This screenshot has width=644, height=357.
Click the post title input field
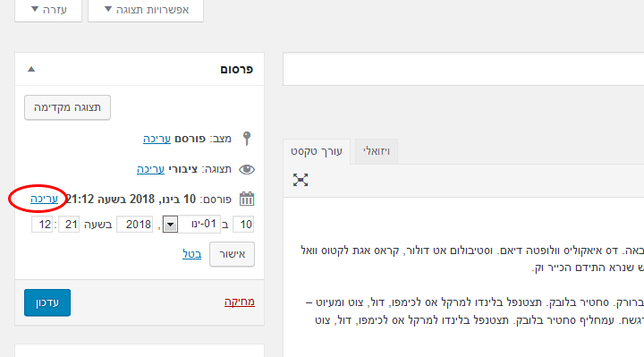(x=463, y=69)
